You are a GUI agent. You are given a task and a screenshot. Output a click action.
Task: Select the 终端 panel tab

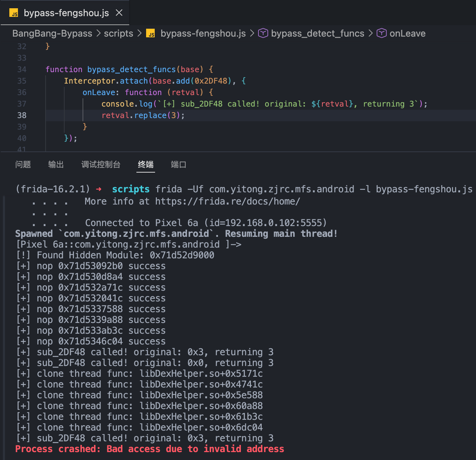point(146,164)
